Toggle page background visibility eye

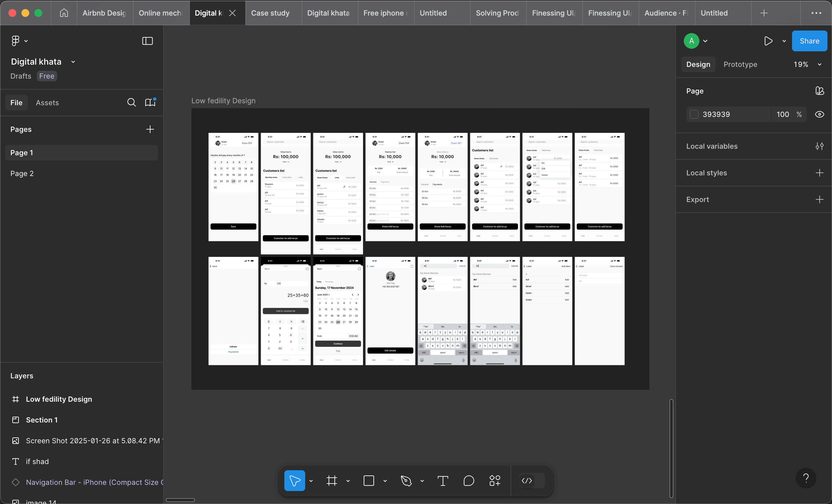click(819, 114)
